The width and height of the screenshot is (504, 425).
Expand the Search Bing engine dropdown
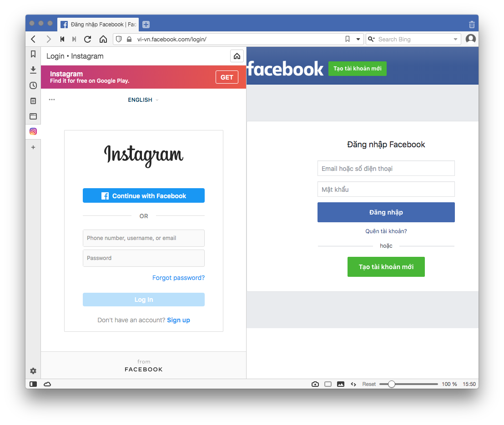pyautogui.click(x=455, y=39)
